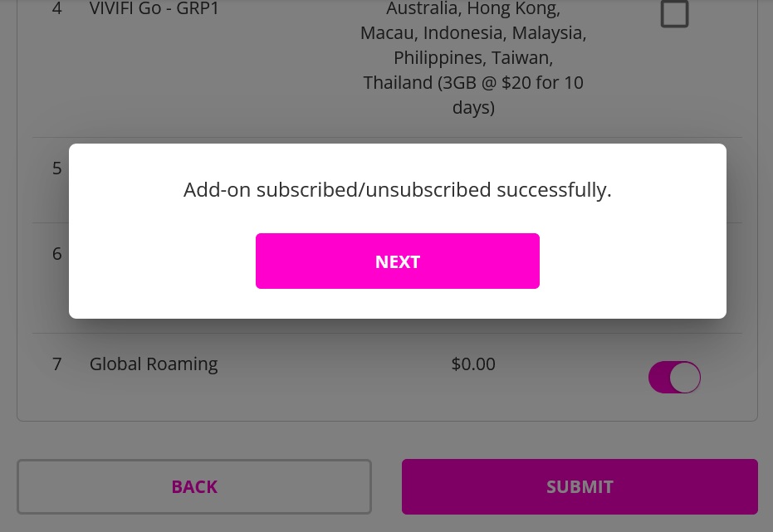773x532 pixels.
Task: Click the 'Australia, Hong Kong,' description line
Action: 473,8
